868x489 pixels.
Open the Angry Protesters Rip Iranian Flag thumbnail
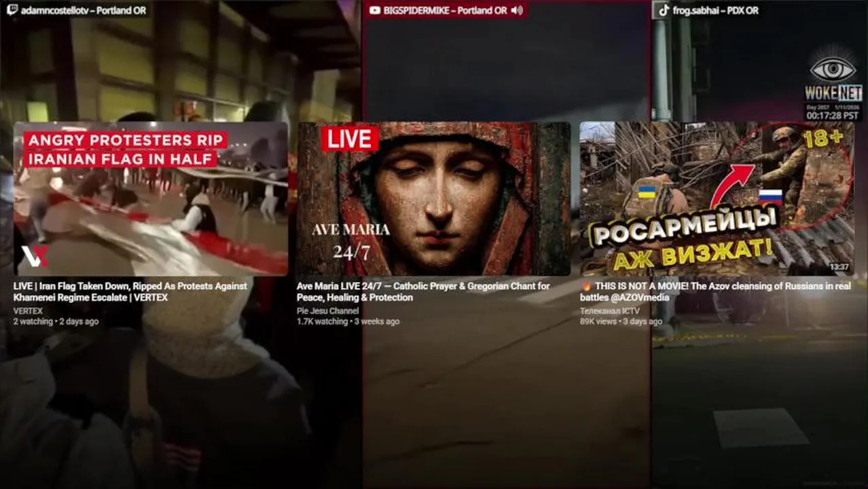(x=151, y=198)
